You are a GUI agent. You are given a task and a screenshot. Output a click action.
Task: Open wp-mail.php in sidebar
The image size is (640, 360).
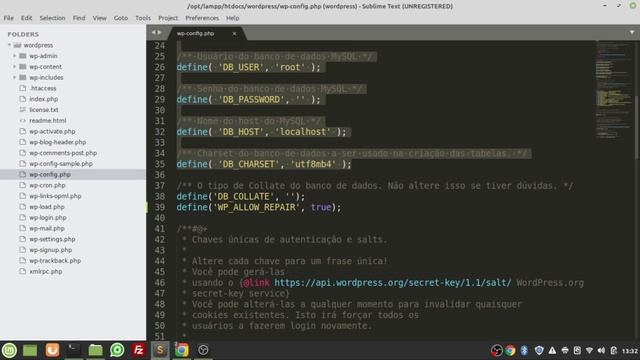tap(47, 228)
